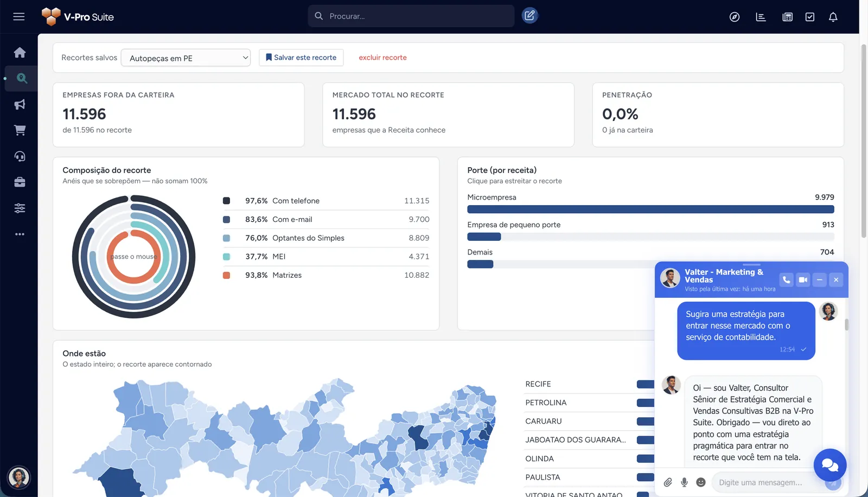The width and height of the screenshot is (868, 497).
Task: Start a voice call with Valter
Action: 787,280
